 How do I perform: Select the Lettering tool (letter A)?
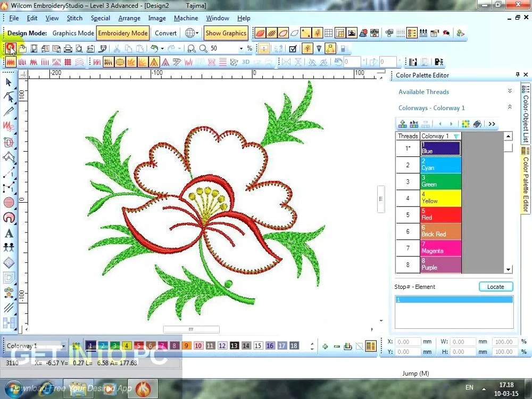coord(9,234)
